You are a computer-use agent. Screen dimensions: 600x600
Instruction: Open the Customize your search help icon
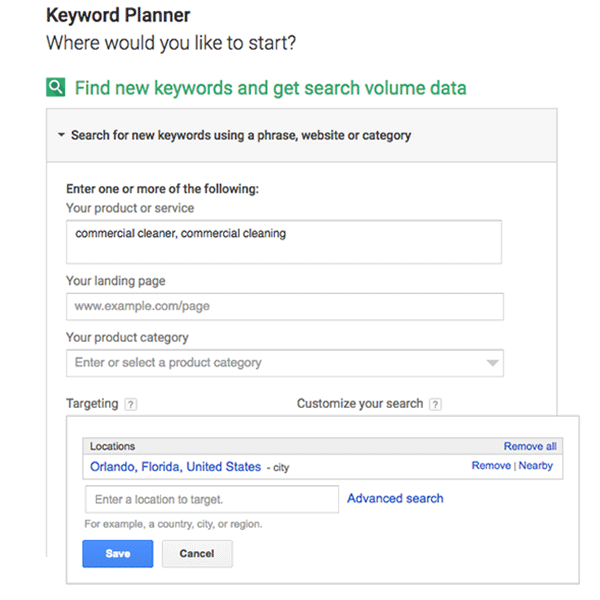[x=435, y=404]
